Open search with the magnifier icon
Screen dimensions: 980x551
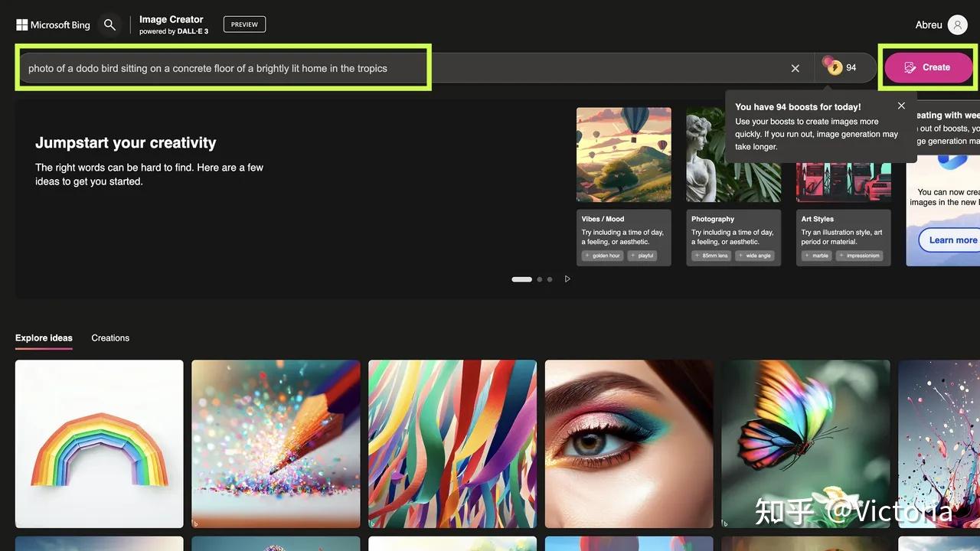pyautogui.click(x=109, y=25)
